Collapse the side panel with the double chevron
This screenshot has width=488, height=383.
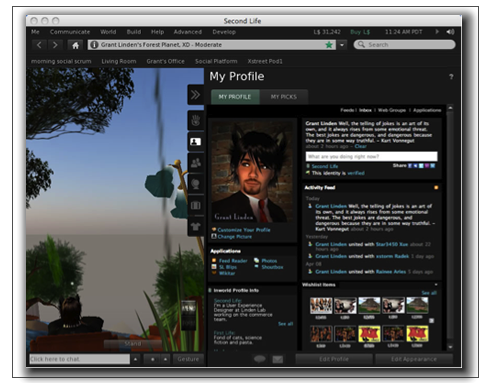pyautogui.click(x=195, y=95)
